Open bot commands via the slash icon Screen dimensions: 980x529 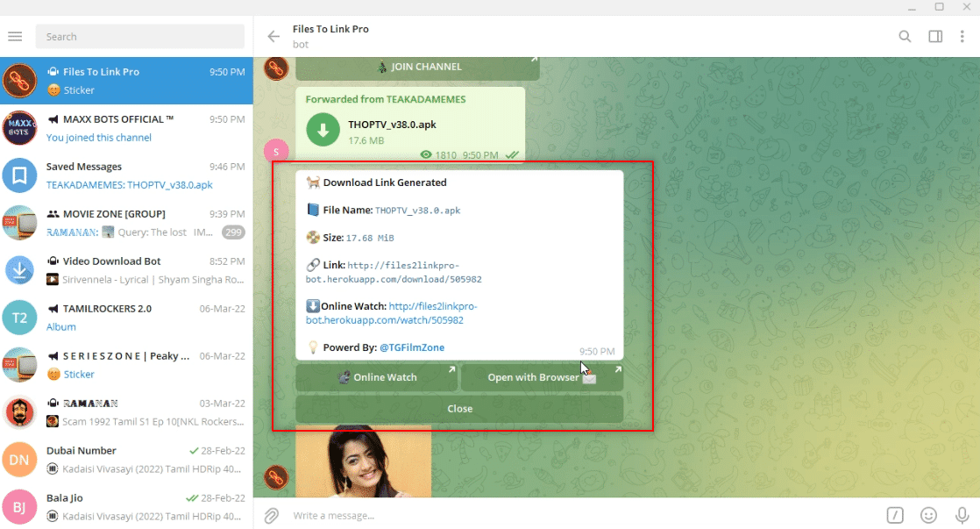895,515
